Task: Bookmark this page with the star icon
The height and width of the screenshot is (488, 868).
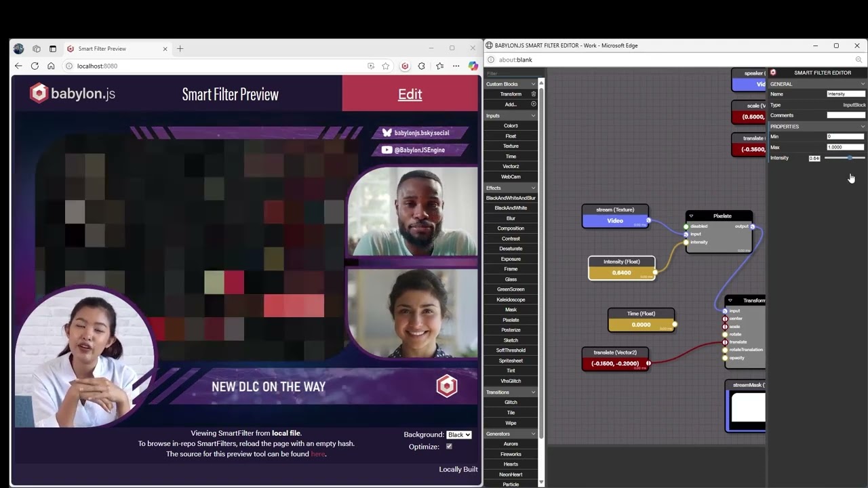Action: (x=386, y=66)
